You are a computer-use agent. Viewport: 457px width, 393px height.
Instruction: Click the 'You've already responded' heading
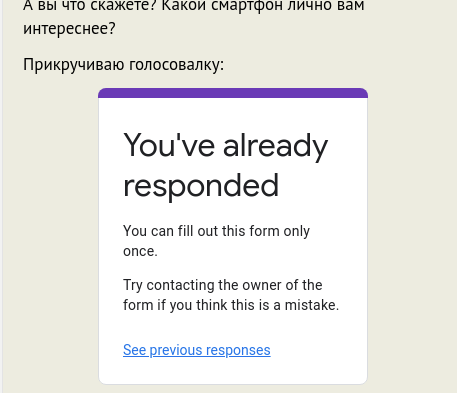(x=226, y=166)
